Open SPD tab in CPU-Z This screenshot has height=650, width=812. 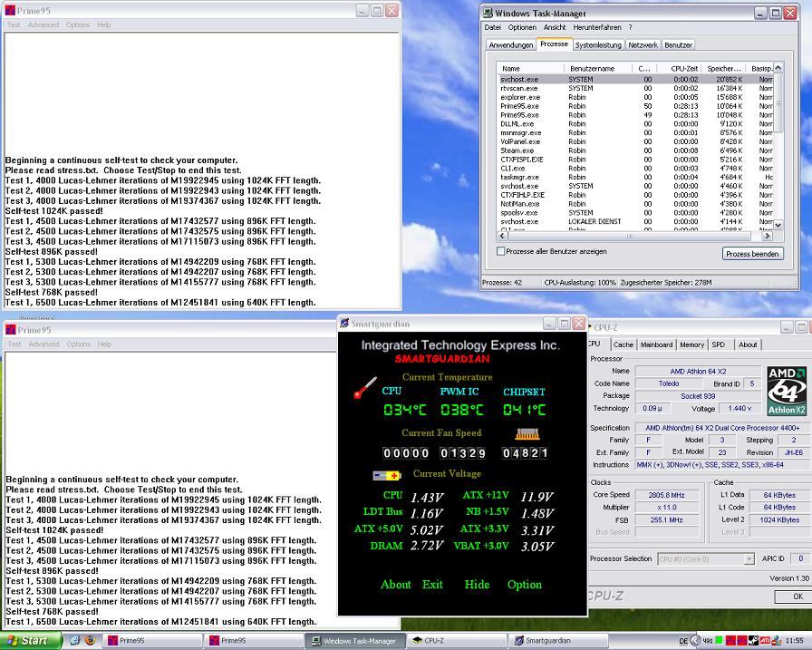(x=719, y=344)
